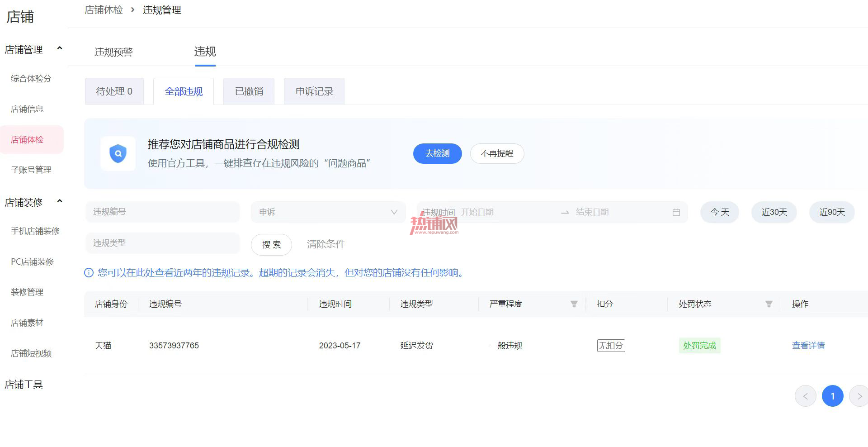Click 清除条件 to reset filters
The height and width of the screenshot is (447, 868).
pyautogui.click(x=326, y=244)
